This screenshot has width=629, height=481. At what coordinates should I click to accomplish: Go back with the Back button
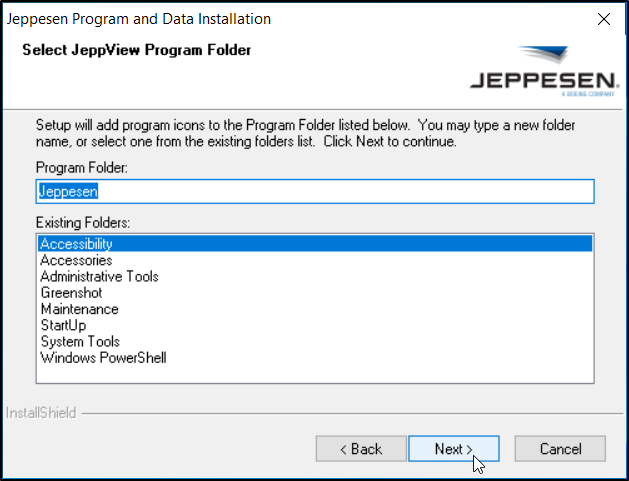361,449
